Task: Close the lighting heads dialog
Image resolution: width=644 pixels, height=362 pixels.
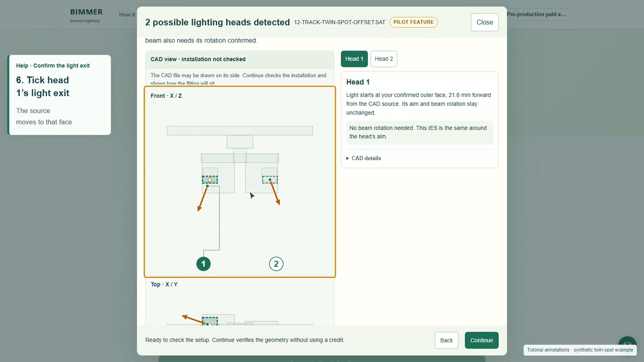Action: pyautogui.click(x=485, y=22)
